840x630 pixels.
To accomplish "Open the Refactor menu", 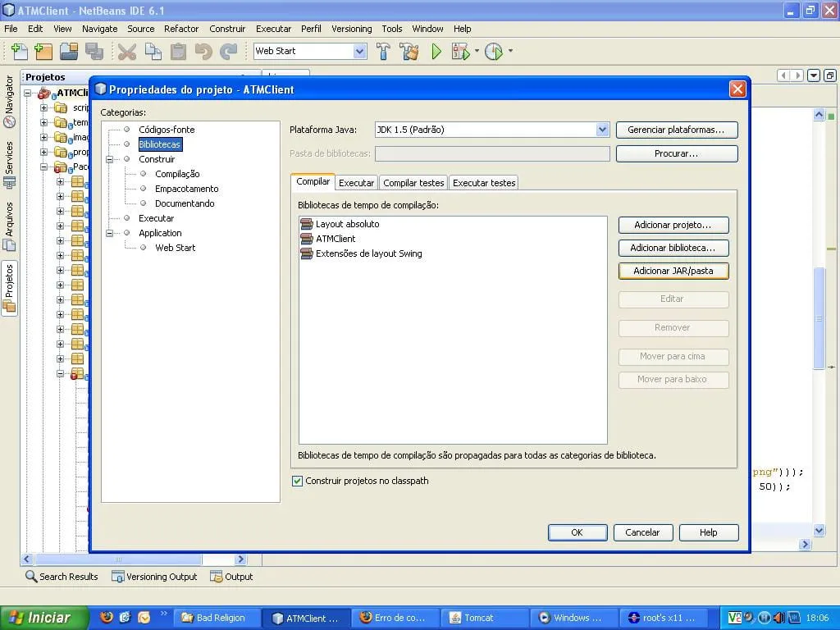I will coord(180,29).
